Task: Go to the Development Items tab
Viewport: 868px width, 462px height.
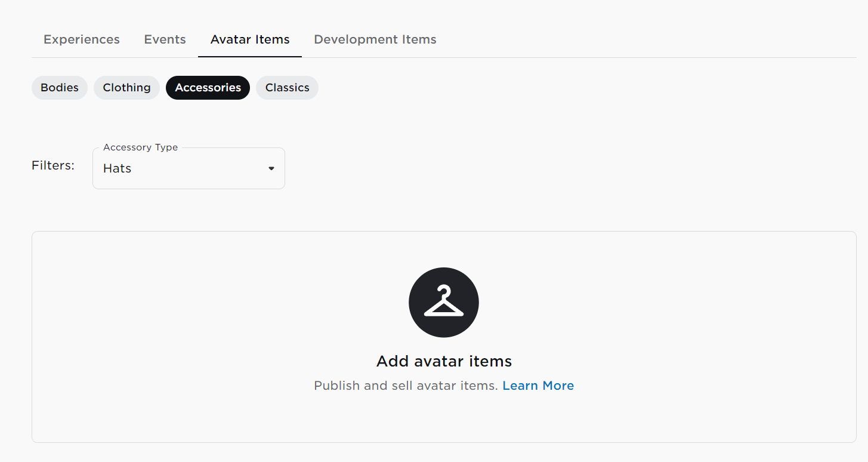Action: tap(375, 39)
